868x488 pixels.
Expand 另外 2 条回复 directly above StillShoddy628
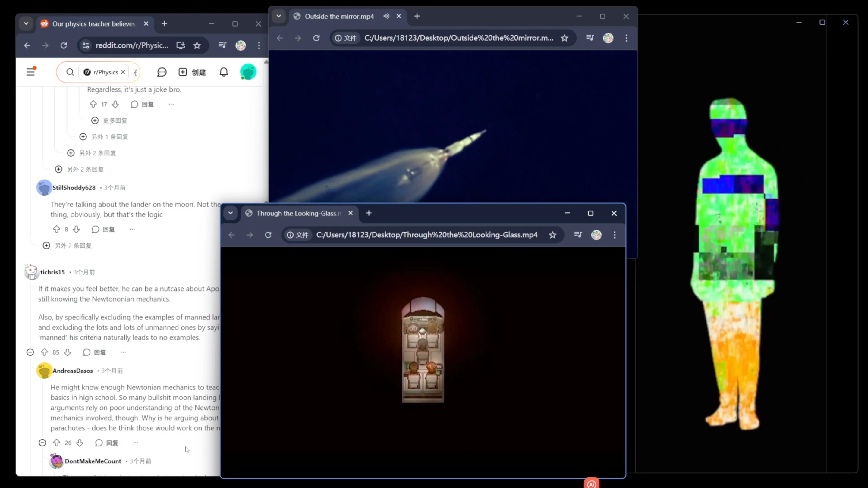point(79,169)
